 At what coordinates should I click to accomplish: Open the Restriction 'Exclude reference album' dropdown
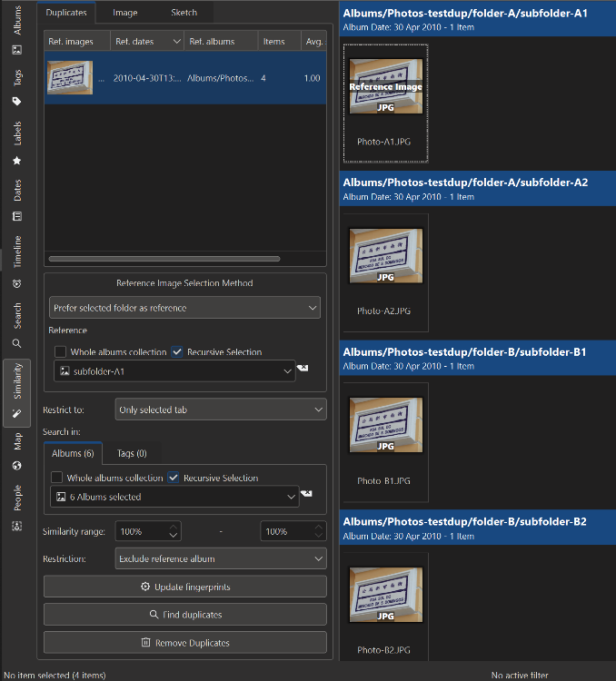point(221,558)
